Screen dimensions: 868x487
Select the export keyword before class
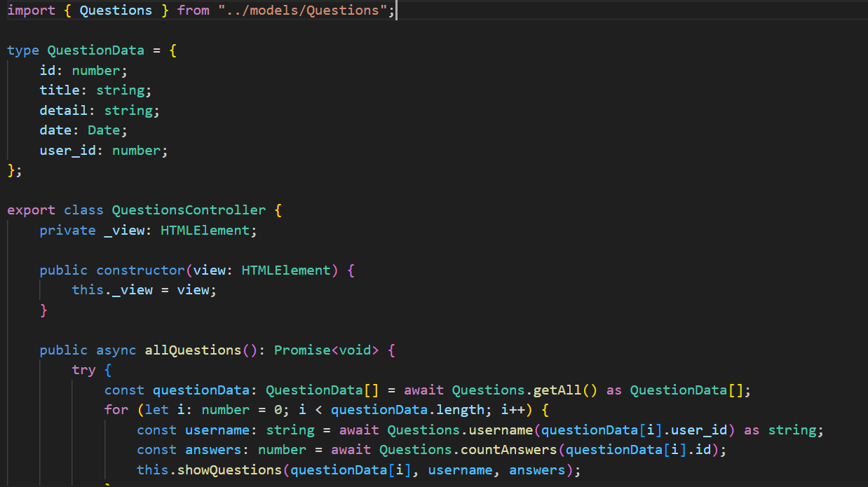coord(30,210)
